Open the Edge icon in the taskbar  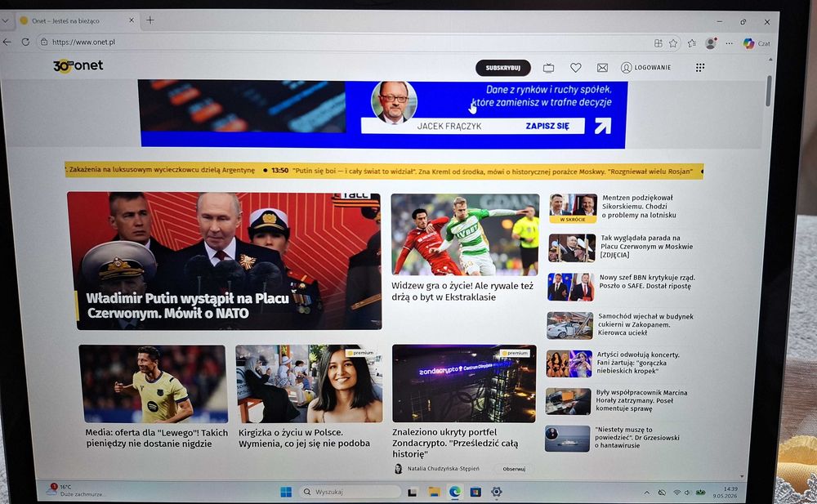455,492
